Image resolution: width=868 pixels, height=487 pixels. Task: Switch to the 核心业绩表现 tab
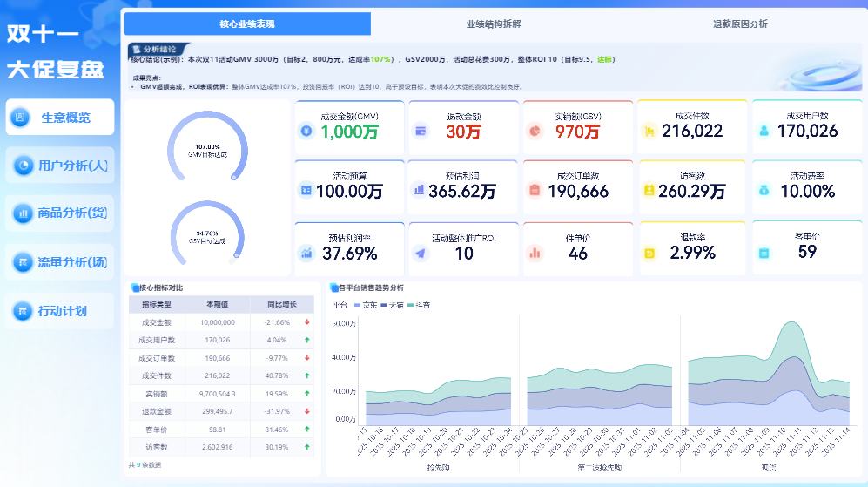click(247, 24)
